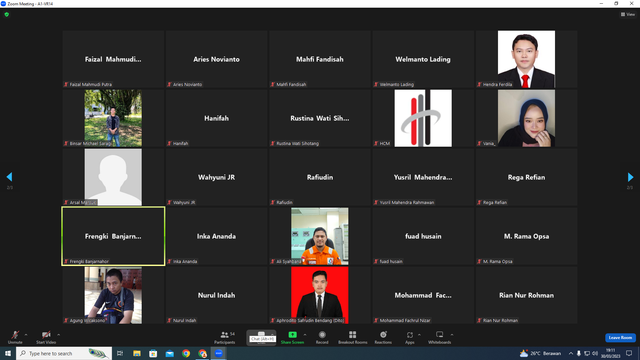
Task: Open the Reactions menu
Action: 383,337
